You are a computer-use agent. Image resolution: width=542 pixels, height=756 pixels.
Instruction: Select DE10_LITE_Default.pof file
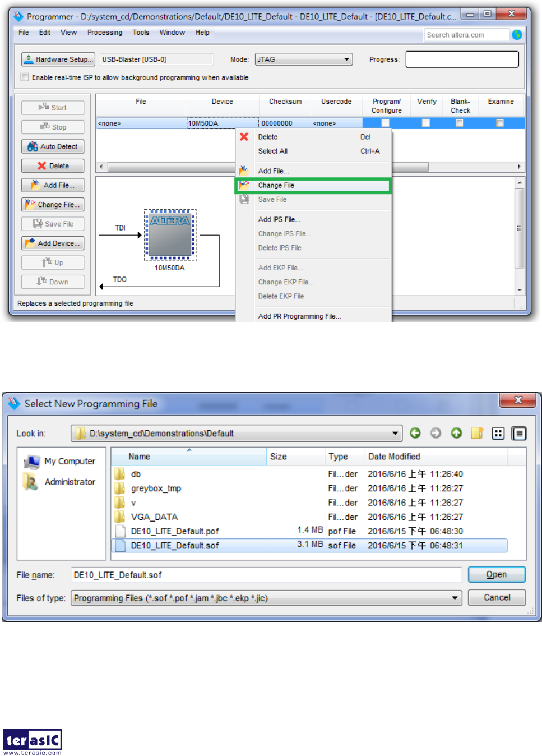(x=175, y=531)
